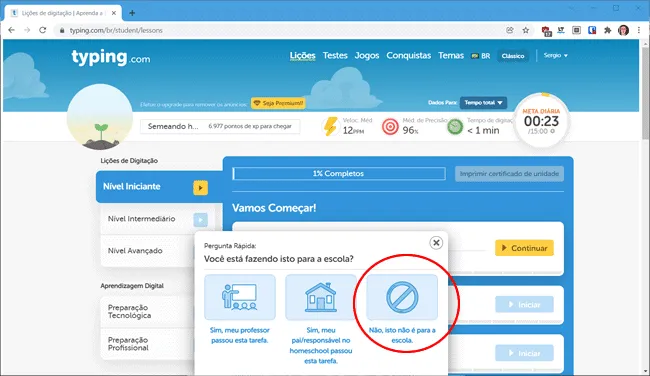Click the typing.com logo
This screenshot has width=650, height=376.
[111, 57]
